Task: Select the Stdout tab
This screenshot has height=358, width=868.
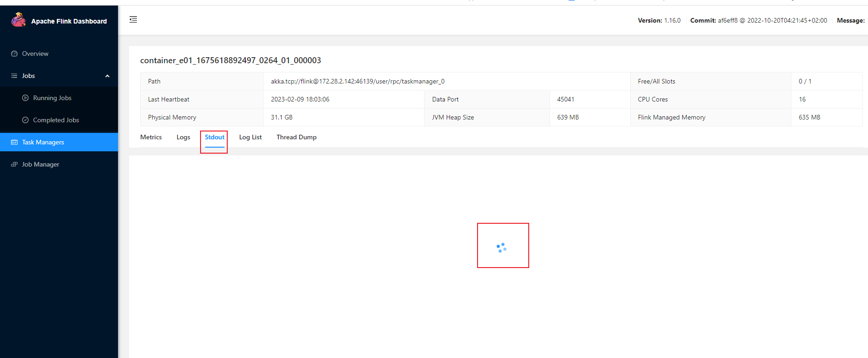Action: [214, 137]
